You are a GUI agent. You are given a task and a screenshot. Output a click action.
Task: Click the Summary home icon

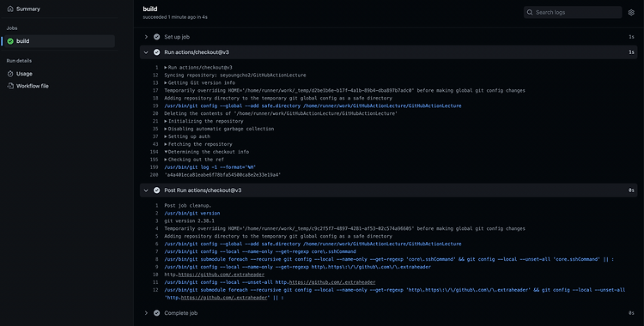10,9
